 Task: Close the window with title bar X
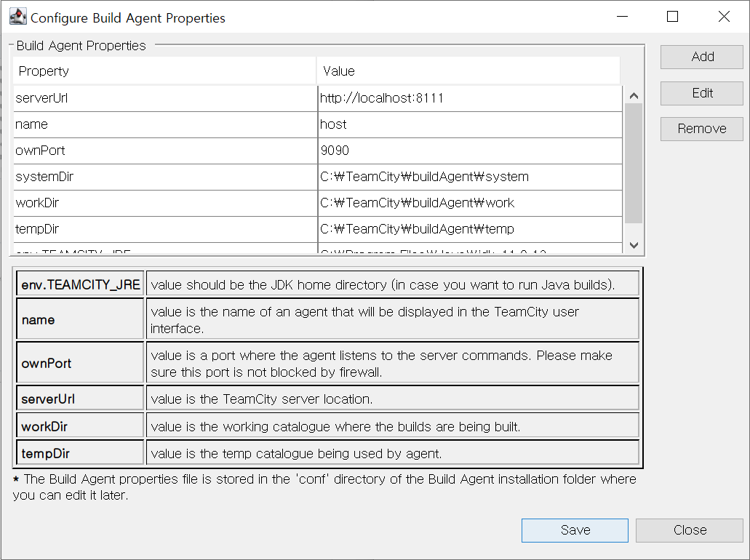point(724,17)
